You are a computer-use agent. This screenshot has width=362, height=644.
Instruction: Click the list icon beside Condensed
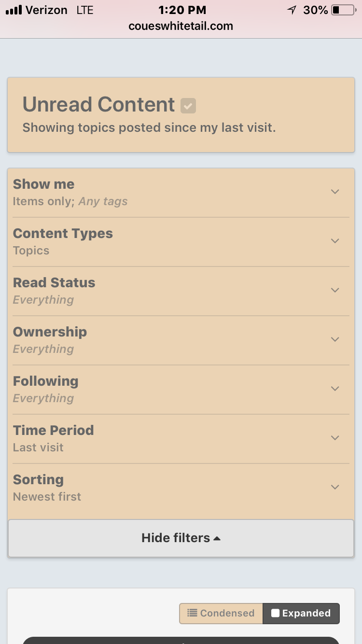coord(192,613)
